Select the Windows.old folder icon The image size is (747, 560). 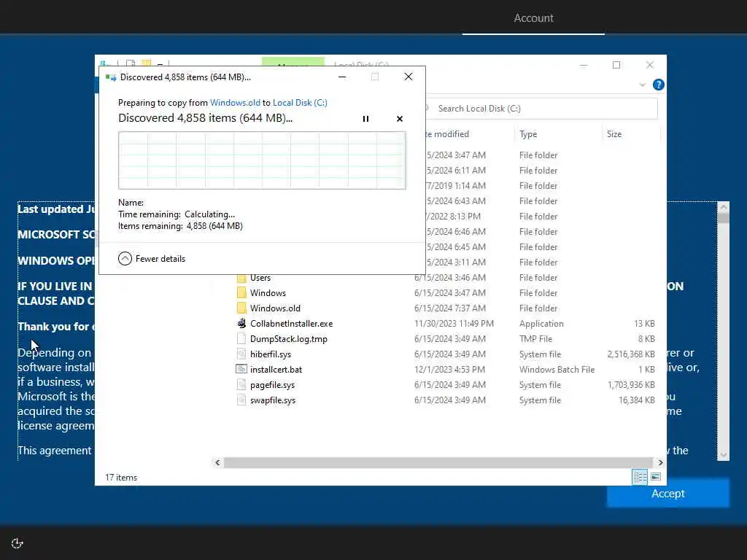click(x=241, y=308)
